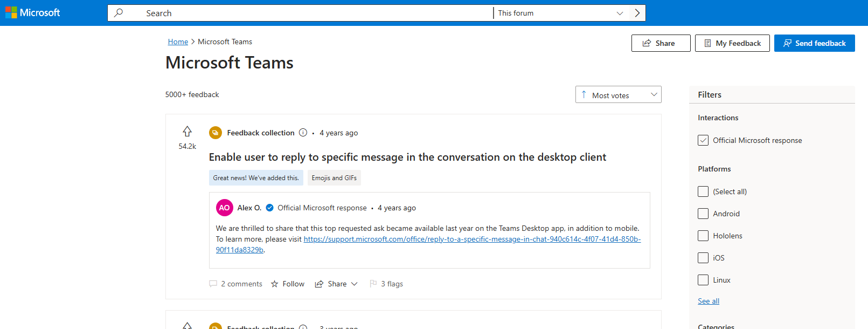Submit search with the arrow button

click(x=637, y=13)
